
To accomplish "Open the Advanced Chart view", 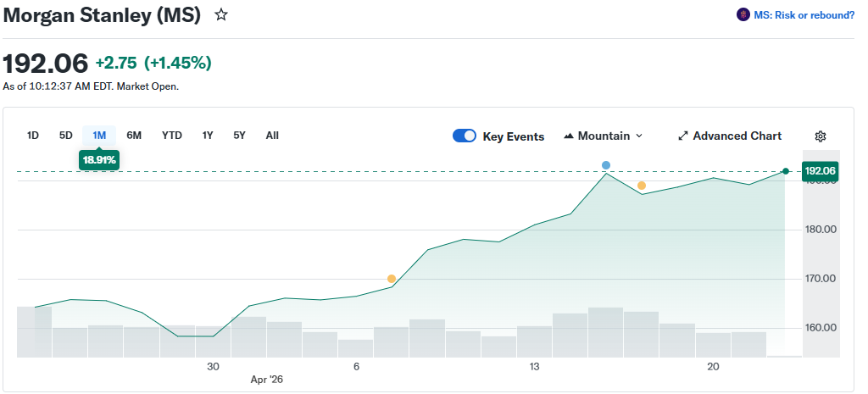I will (x=730, y=136).
